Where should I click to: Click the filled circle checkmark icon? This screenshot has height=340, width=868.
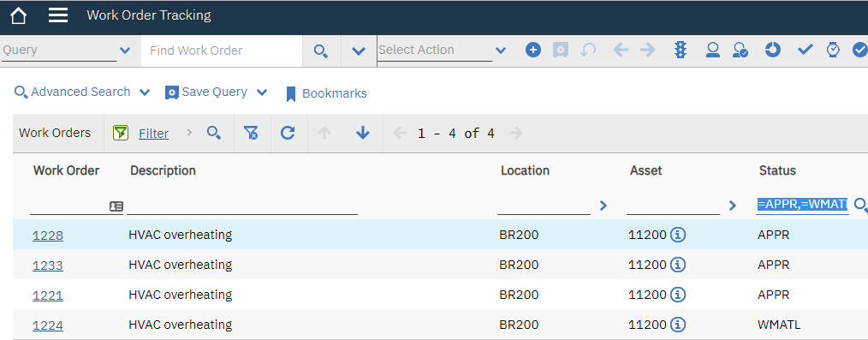859,51
